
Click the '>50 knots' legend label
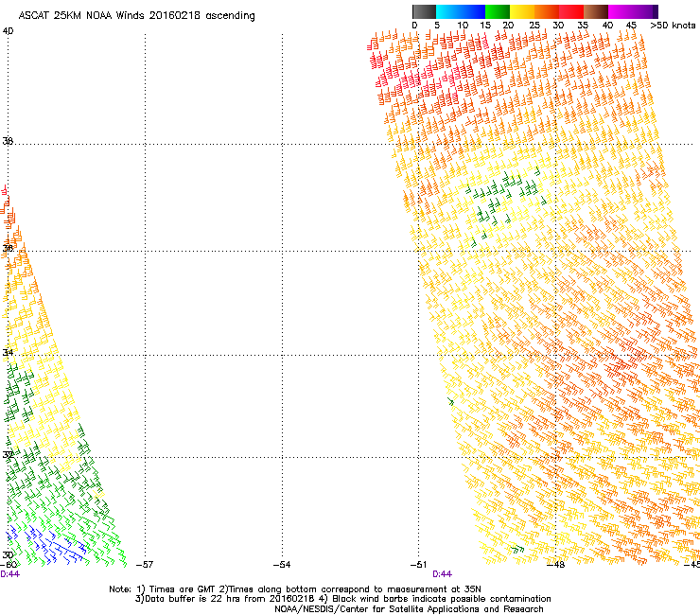coord(673,26)
